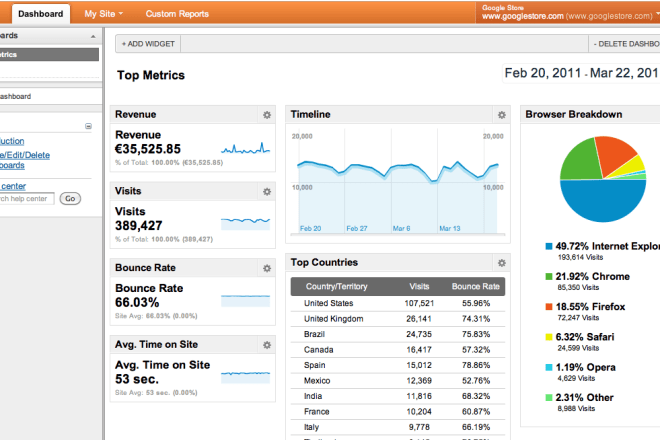This screenshot has height=440, width=660.
Task: Click the Feb 20 timeline axis label
Action: click(x=310, y=229)
